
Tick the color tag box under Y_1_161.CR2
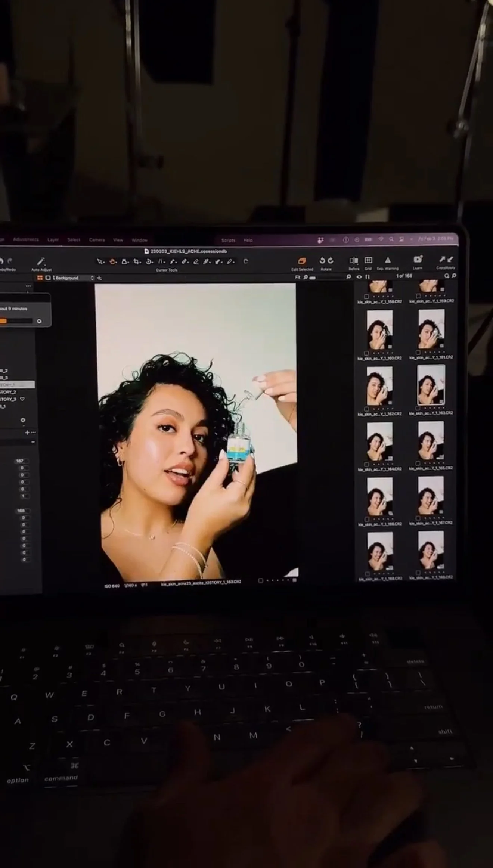pyautogui.click(x=418, y=352)
